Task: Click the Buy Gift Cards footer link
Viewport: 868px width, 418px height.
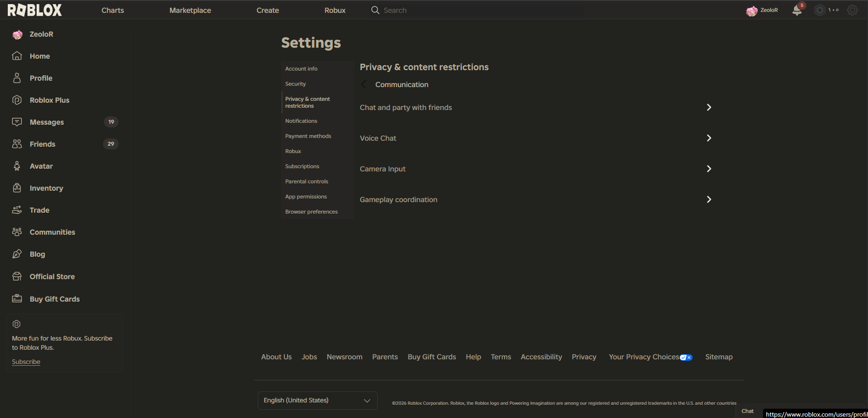Action: [x=432, y=357]
